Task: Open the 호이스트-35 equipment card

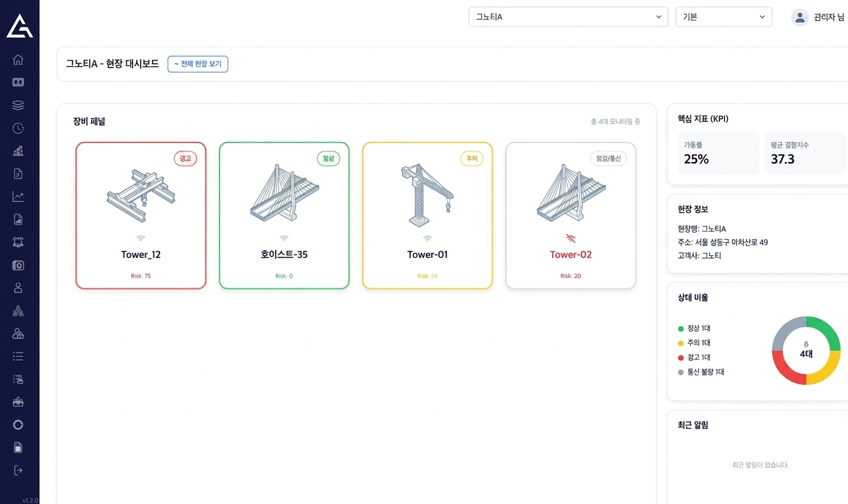Action: pyautogui.click(x=284, y=216)
